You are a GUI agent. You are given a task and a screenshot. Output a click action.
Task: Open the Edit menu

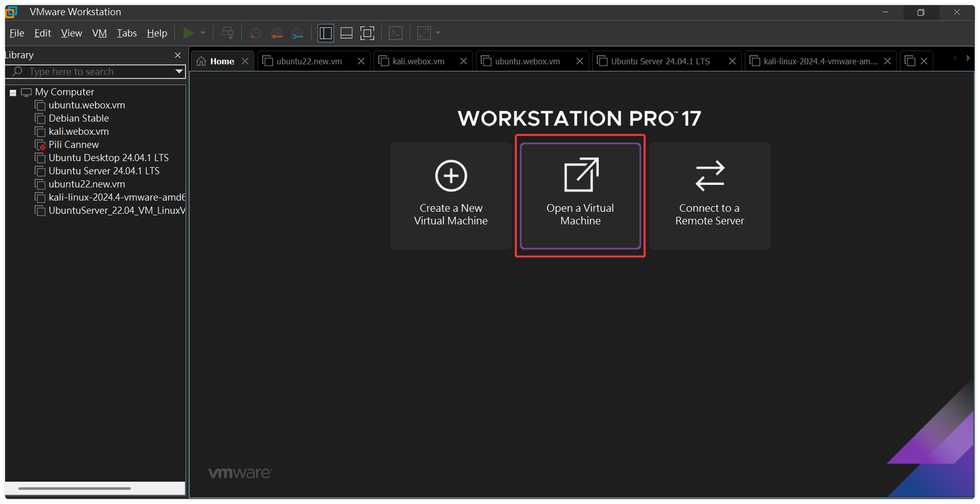tap(43, 33)
